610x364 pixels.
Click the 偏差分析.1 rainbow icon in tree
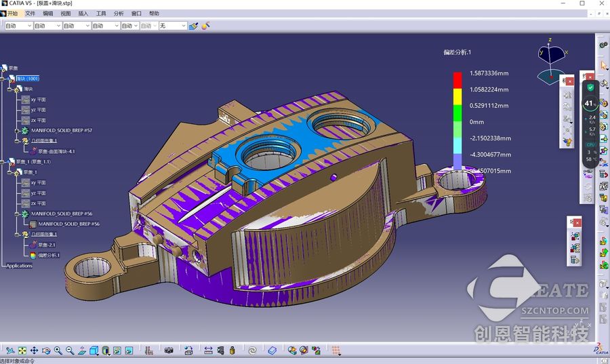point(33,255)
